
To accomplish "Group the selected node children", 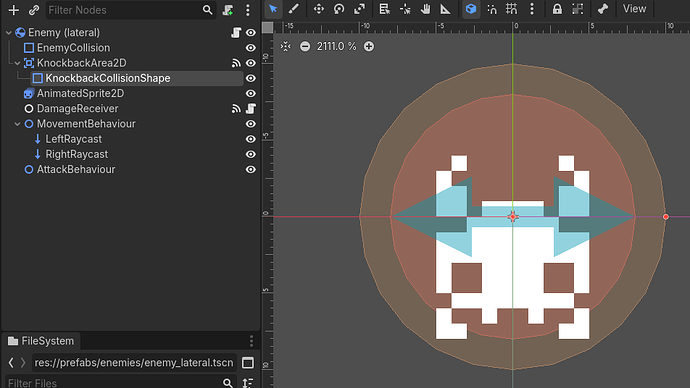I will click(577, 9).
